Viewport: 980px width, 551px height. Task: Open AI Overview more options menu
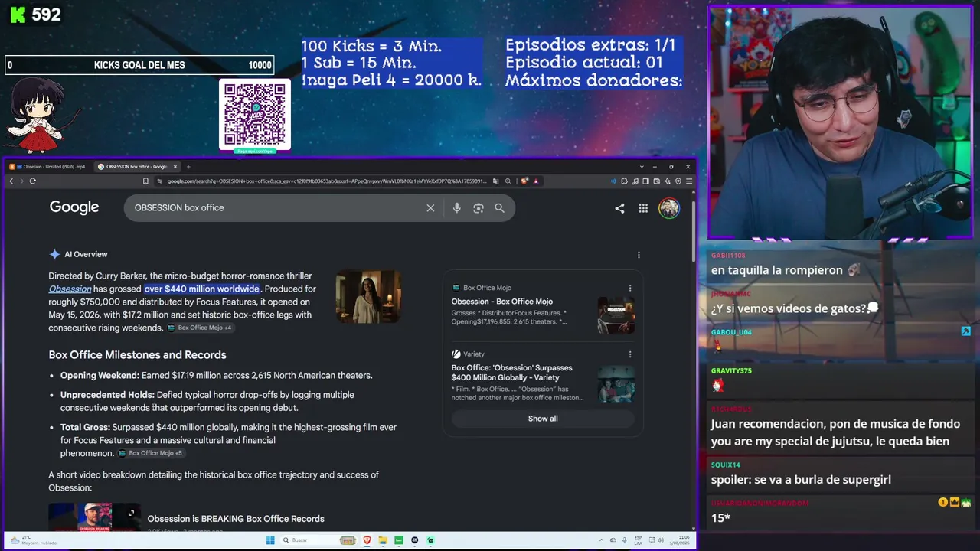tap(639, 255)
